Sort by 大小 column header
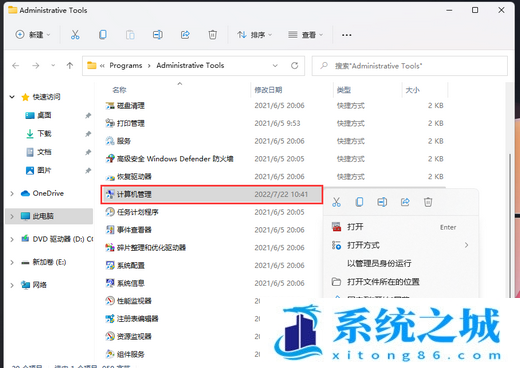 [413, 90]
